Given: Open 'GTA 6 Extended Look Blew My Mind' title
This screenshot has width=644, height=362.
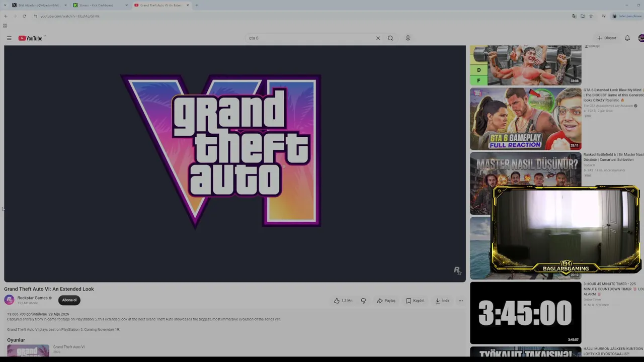Looking at the screenshot, I should (x=613, y=95).
